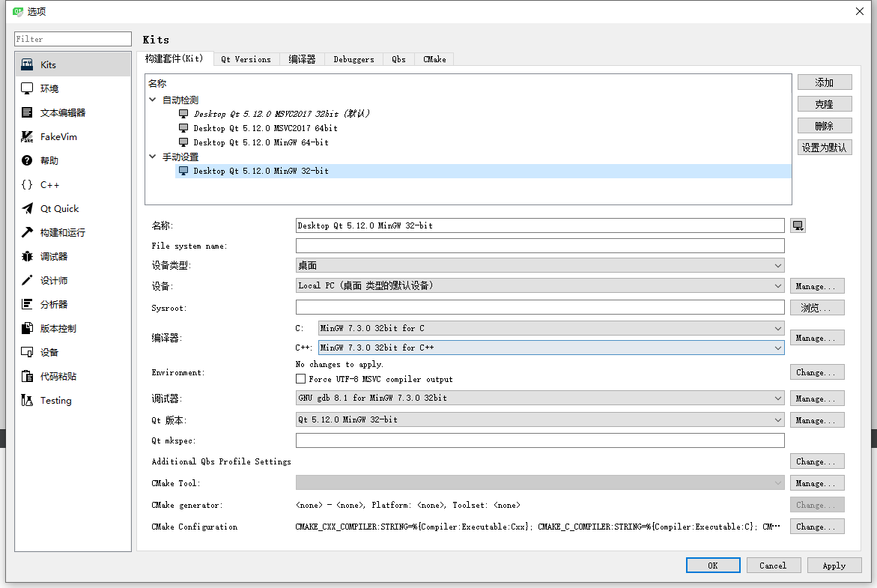
Task: Switch to the Debuggers tab
Action: point(353,59)
